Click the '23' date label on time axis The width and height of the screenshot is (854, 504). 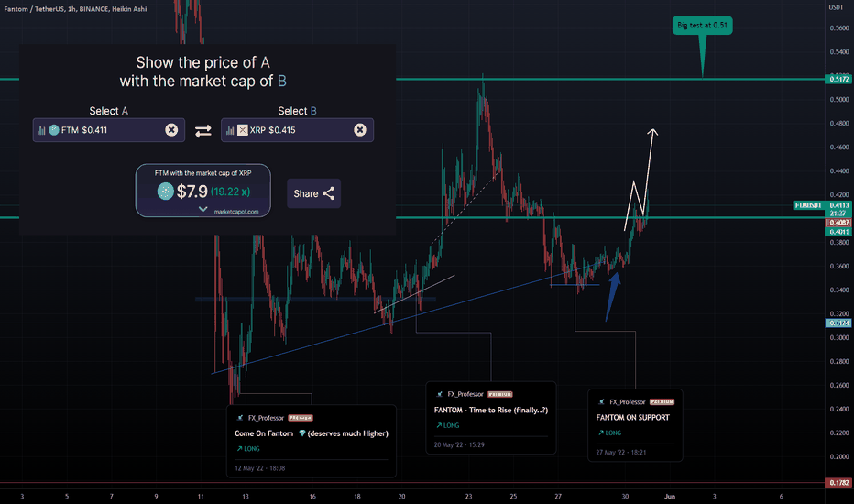468,497
